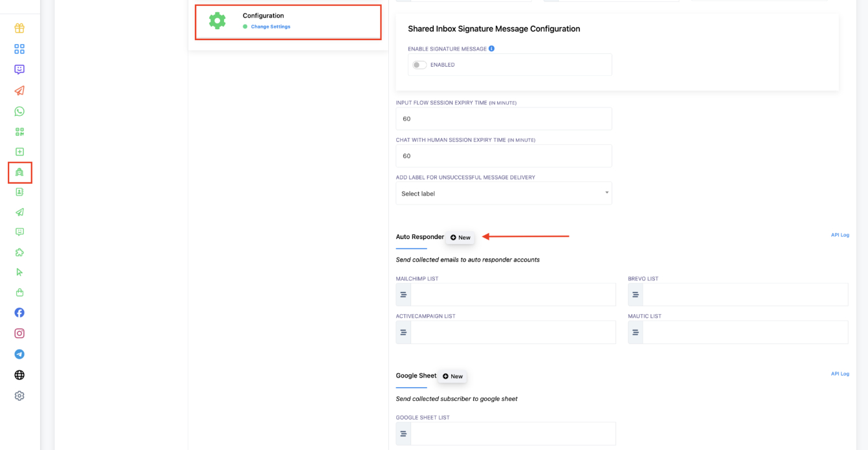Expand the Select label dropdown
This screenshot has width=868, height=450.
(x=504, y=194)
